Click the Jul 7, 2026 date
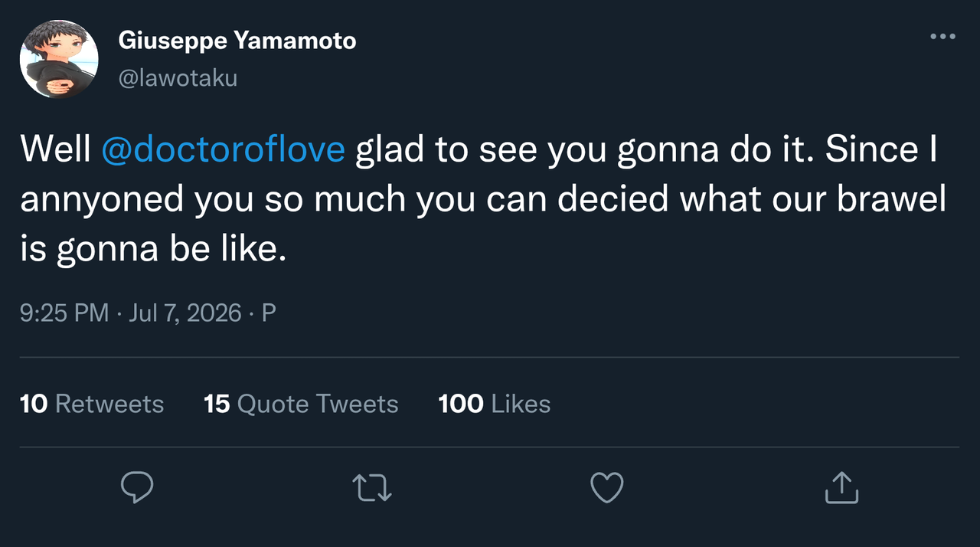The height and width of the screenshot is (547, 980). [x=185, y=313]
